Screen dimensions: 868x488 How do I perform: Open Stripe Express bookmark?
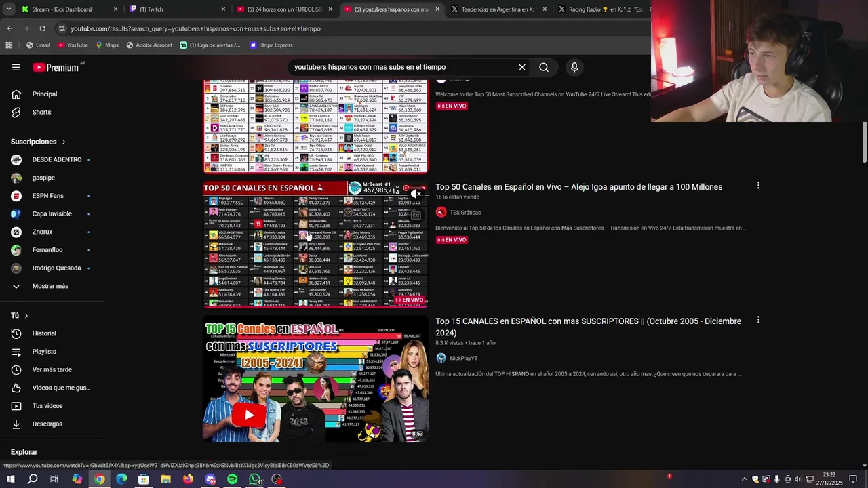(271, 45)
